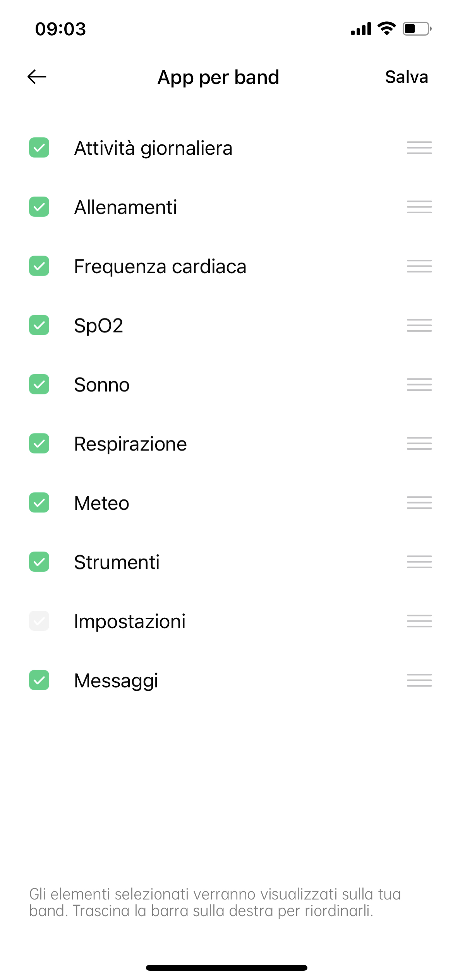Disable the SpO2 checkbox
This screenshot has width=453, height=980.
(39, 325)
